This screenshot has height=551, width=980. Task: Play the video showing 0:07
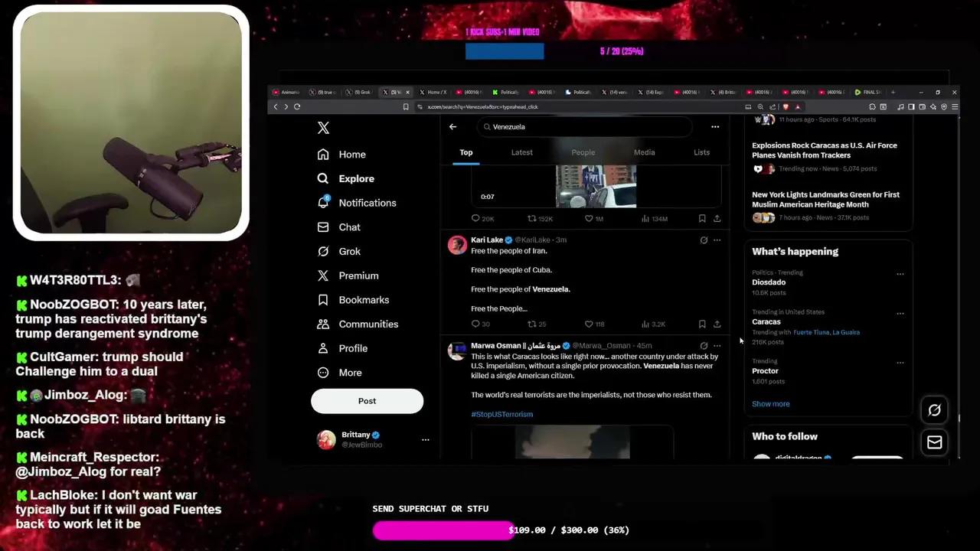coord(596,186)
